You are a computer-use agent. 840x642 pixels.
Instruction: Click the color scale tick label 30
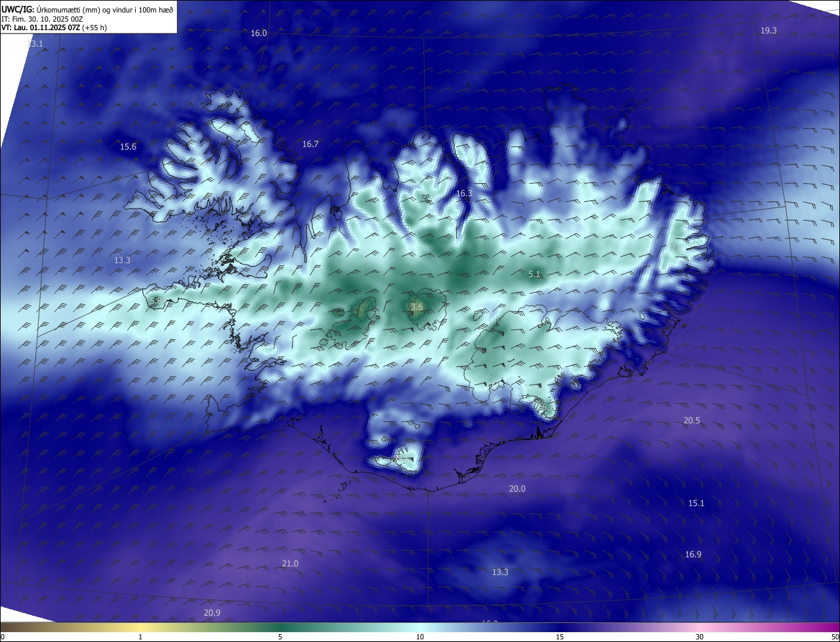(700, 637)
